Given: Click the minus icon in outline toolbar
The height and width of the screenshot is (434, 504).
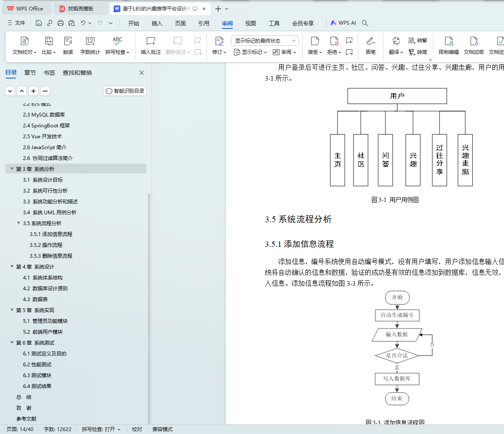Looking at the screenshot, I should tap(45, 91).
